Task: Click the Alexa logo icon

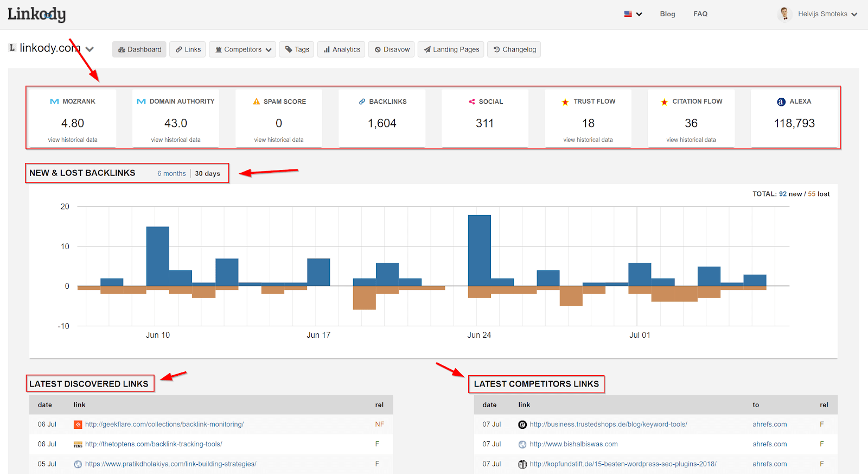Action: (x=781, y=102)
